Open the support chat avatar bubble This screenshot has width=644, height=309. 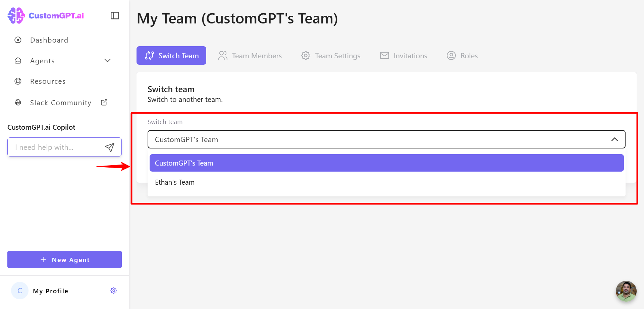pyautogui.click(x=626, y=291)
